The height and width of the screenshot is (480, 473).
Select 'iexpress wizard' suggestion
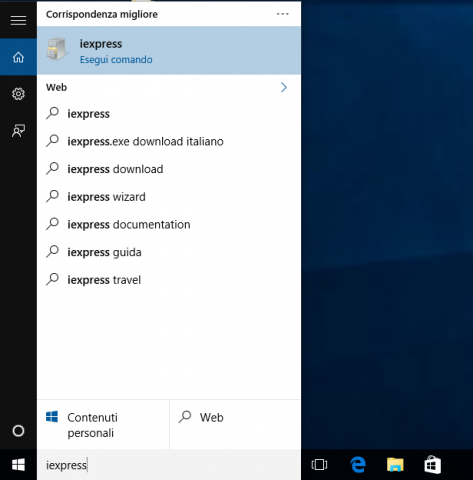click(169, 197)
